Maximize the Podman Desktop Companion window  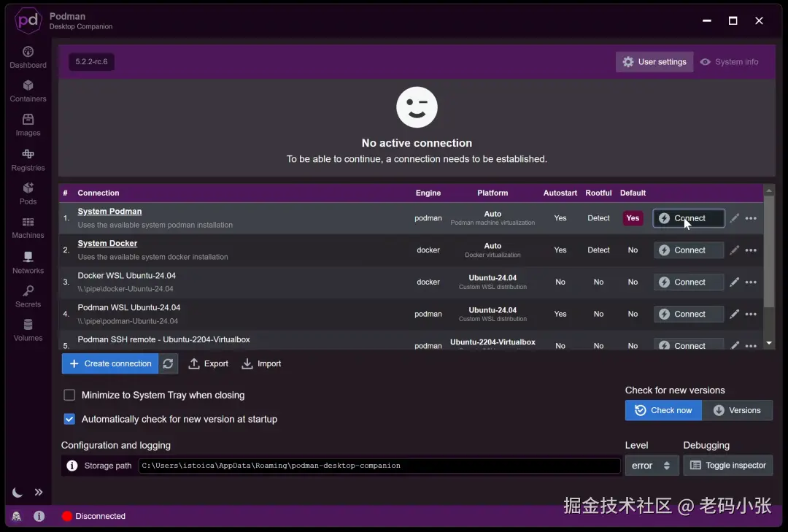(x=733, y=20)
